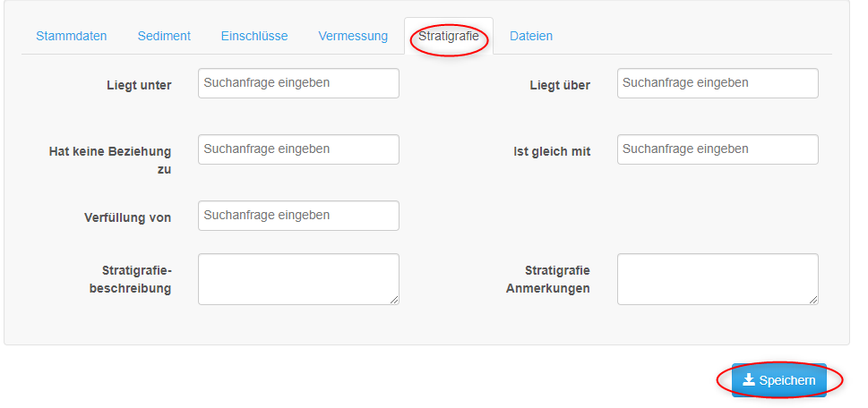This screenshot has width=868, height=408.
Task: Focus the Liegt über search field
Action: tap(718, 83)
